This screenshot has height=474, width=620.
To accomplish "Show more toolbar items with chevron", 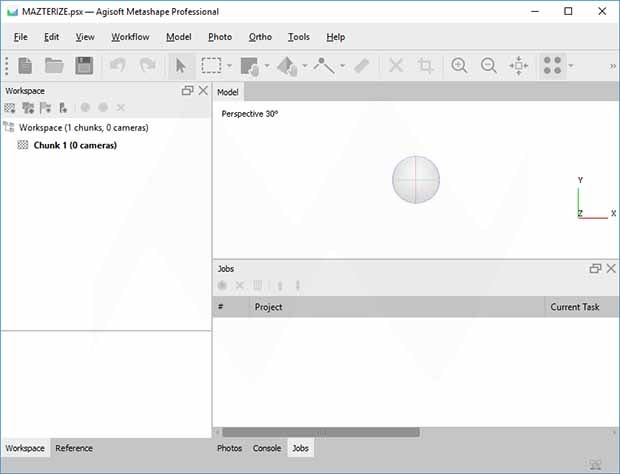I will [x=612, y=66].
